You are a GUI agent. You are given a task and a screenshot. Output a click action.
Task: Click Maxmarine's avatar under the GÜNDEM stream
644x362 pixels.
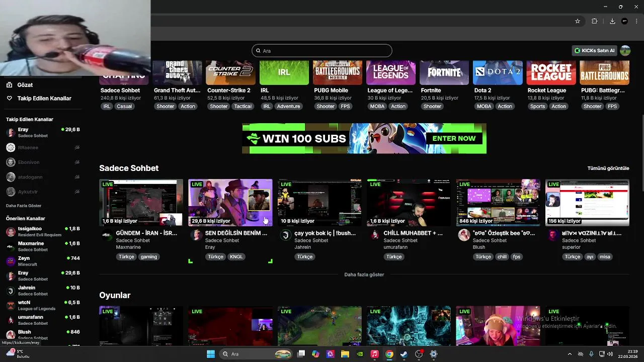(107, 235)
